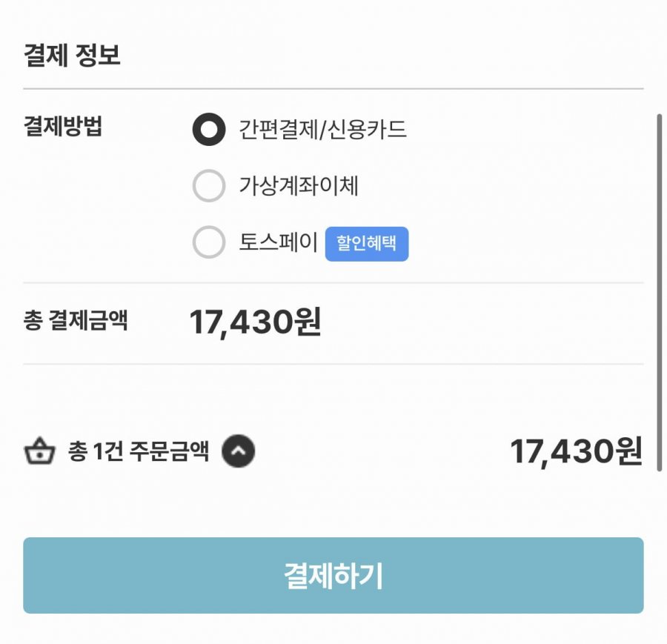This screenshot has height=644, width=667.
Task: Select the 간편결제/신용카드 radio button
Action: [x=209, y=129]
